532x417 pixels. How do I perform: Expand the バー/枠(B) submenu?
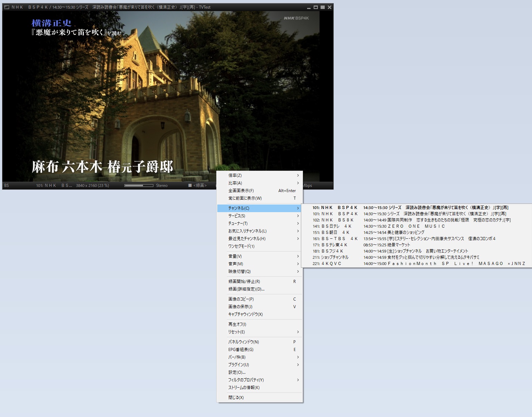coord(259,357)
